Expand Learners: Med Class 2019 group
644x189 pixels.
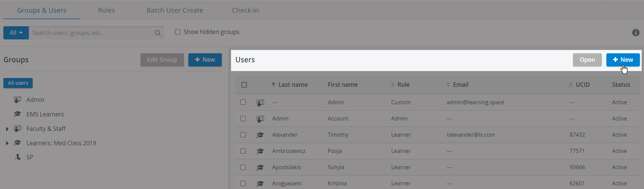coord(7,143)
